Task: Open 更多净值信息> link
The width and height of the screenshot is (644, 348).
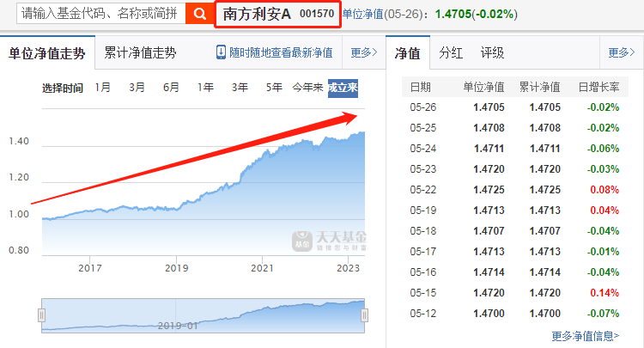Action: click(x=586, y=336)
